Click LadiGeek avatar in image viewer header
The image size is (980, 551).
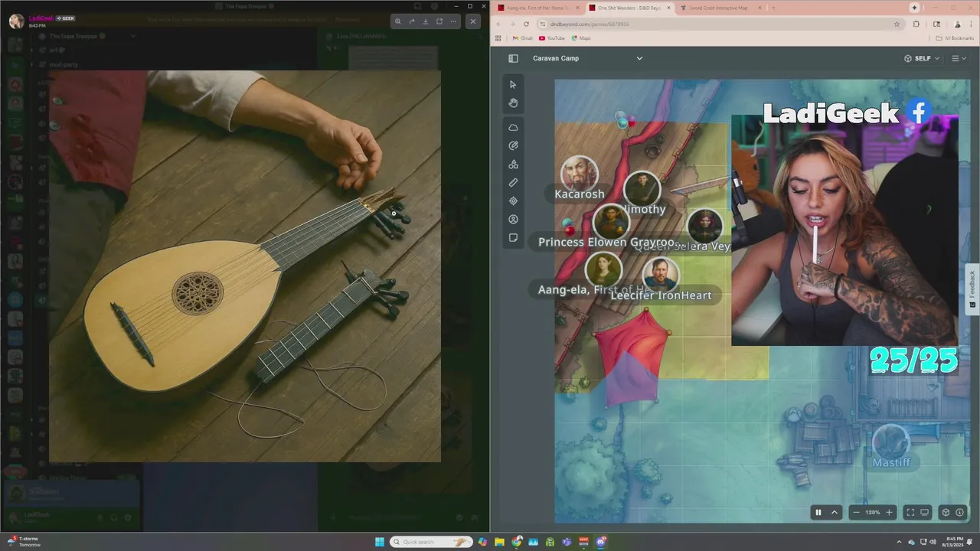16,21
